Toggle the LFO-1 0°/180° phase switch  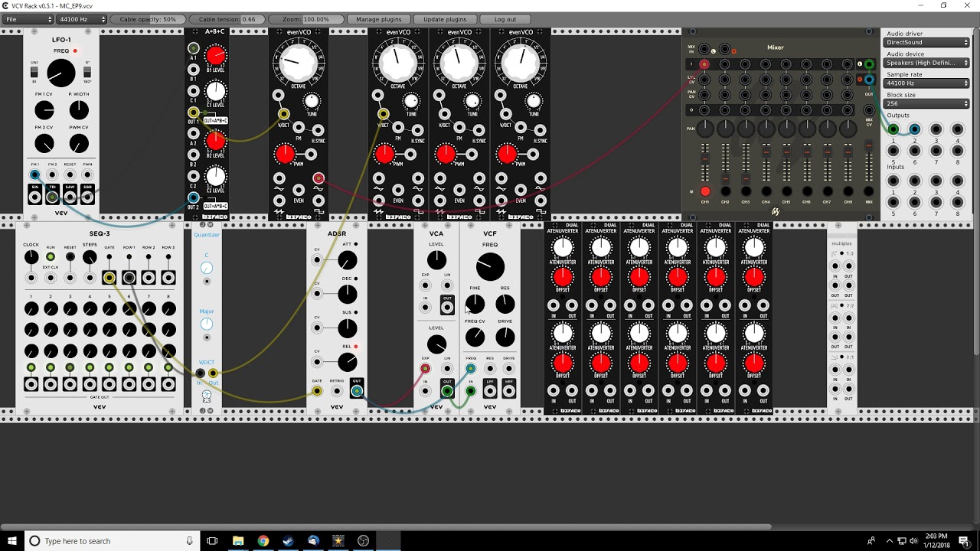87,72
